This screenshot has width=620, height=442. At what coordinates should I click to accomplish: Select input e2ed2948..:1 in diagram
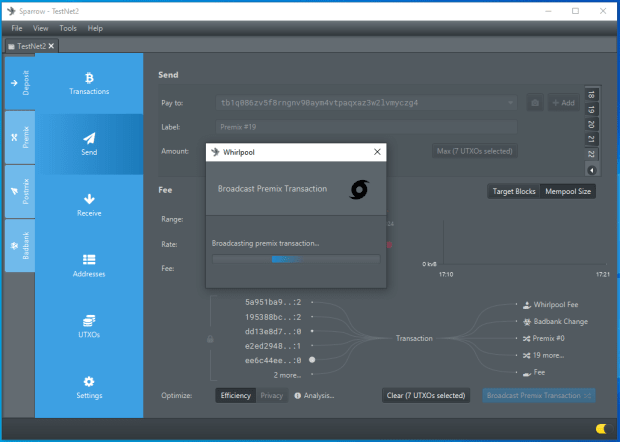[x=273, y=346]
